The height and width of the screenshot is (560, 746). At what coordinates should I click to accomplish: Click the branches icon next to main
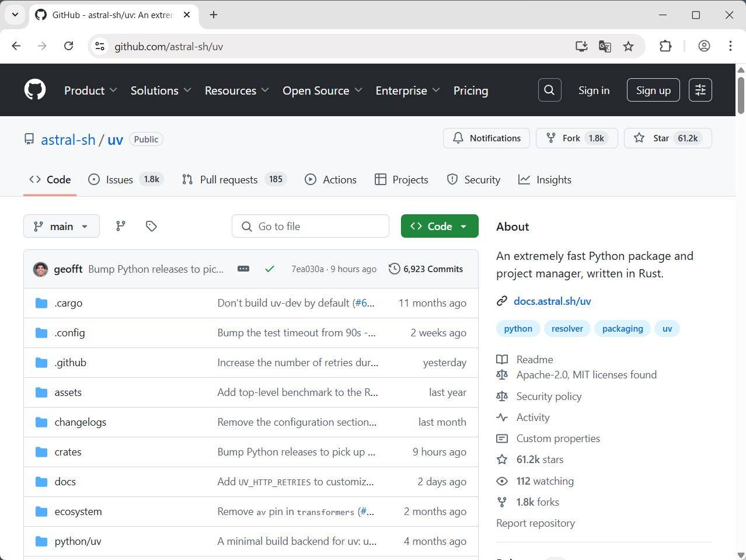coord(121,226)
